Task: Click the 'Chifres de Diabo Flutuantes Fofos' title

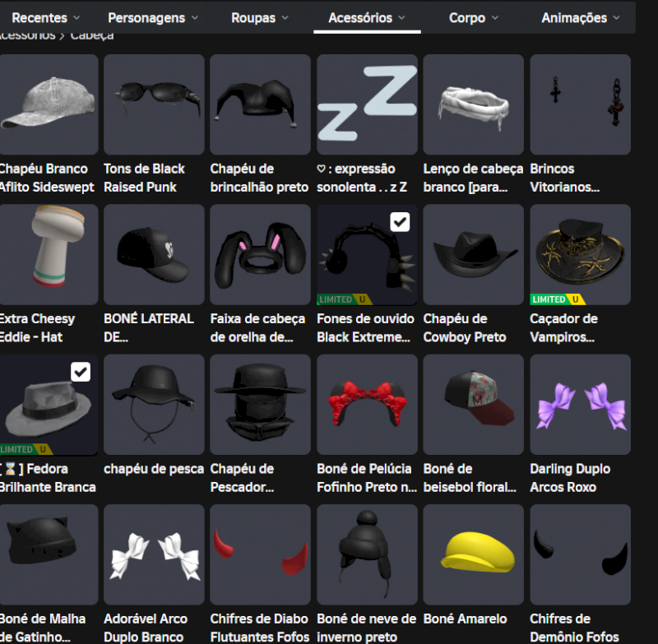Action: [259, 628]
